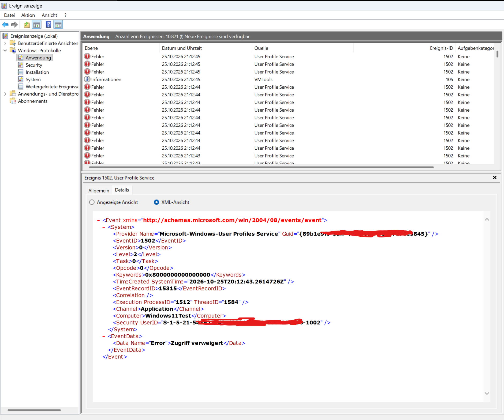
Task: Click the Back arrow toolbar icon
Action: click(x=5, y=25)
